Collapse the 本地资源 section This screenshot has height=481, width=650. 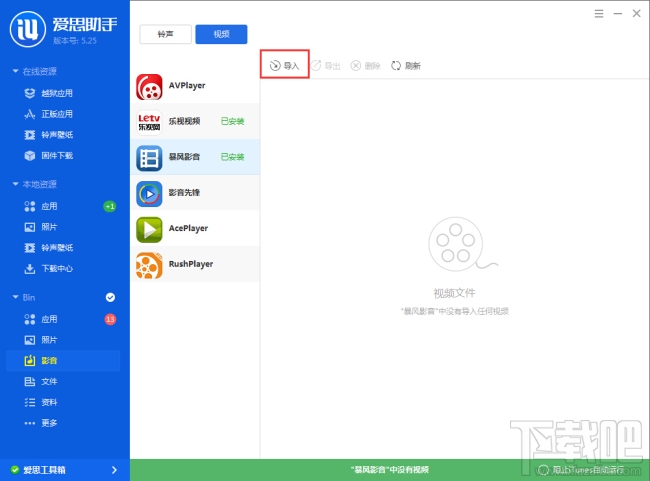[x=15, y=184]
